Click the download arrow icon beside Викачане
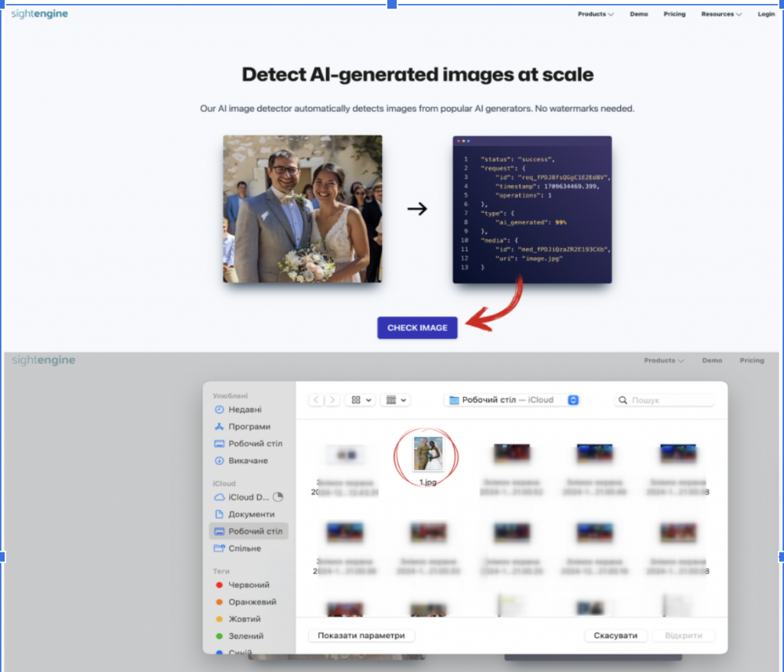The width and height of the screenshot is (784, 672). (x=219, y=461)
